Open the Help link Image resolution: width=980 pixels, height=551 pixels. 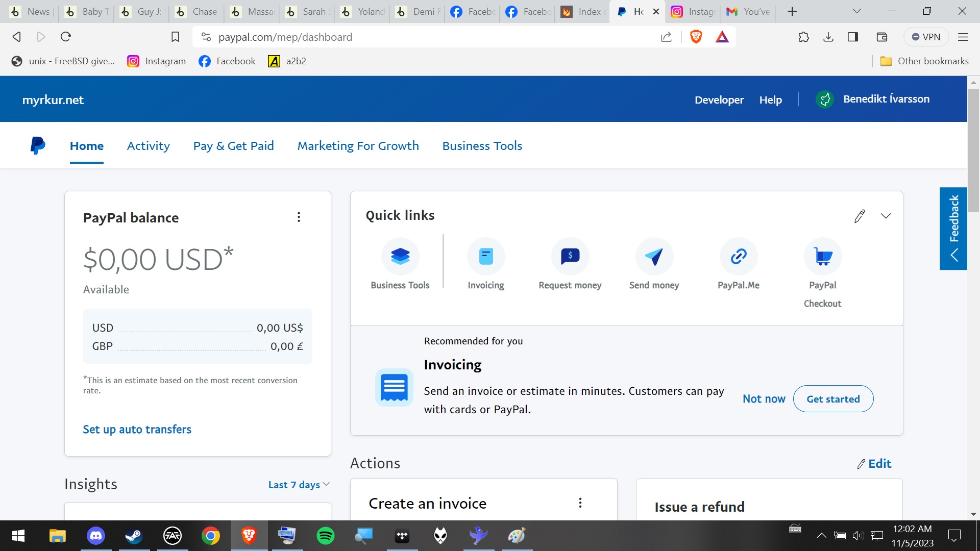(x=771, y=100)
